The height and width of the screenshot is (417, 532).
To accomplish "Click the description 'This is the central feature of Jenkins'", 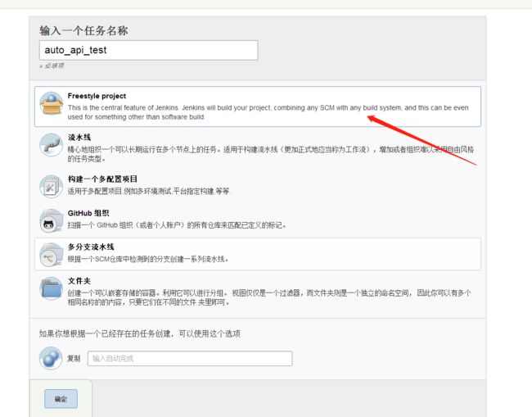I will (268, 112).
